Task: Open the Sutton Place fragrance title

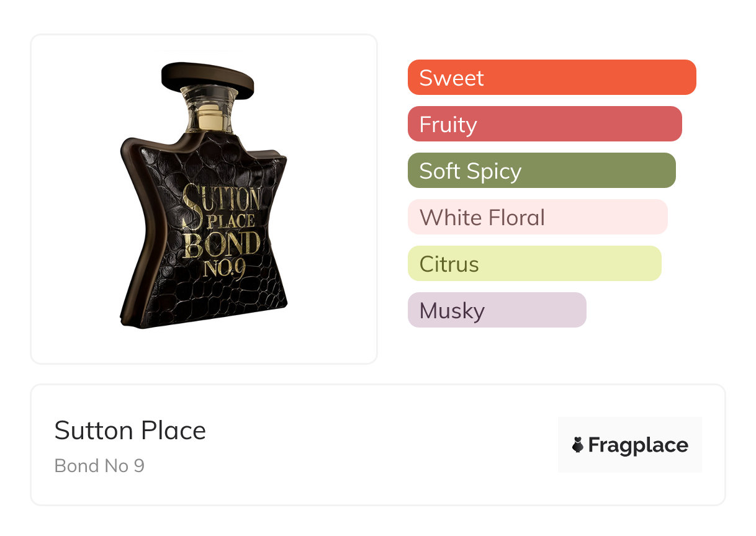Action: click(130, 431)
